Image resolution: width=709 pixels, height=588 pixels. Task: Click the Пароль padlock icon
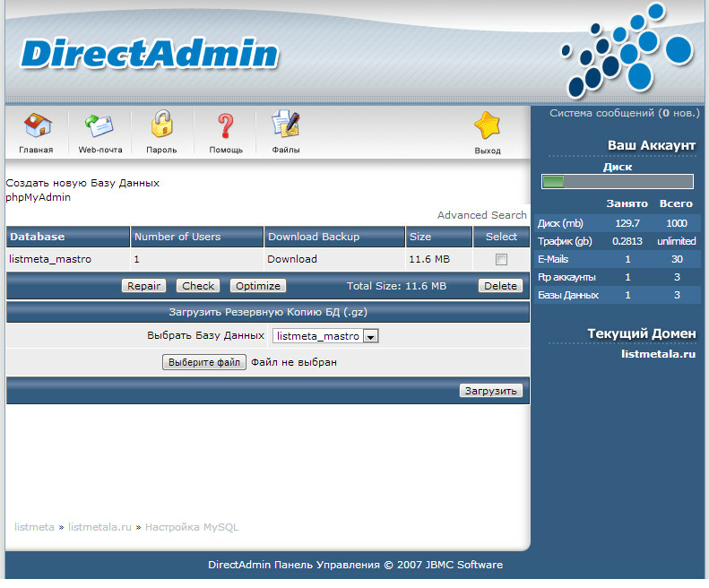(x=161, y=124)
